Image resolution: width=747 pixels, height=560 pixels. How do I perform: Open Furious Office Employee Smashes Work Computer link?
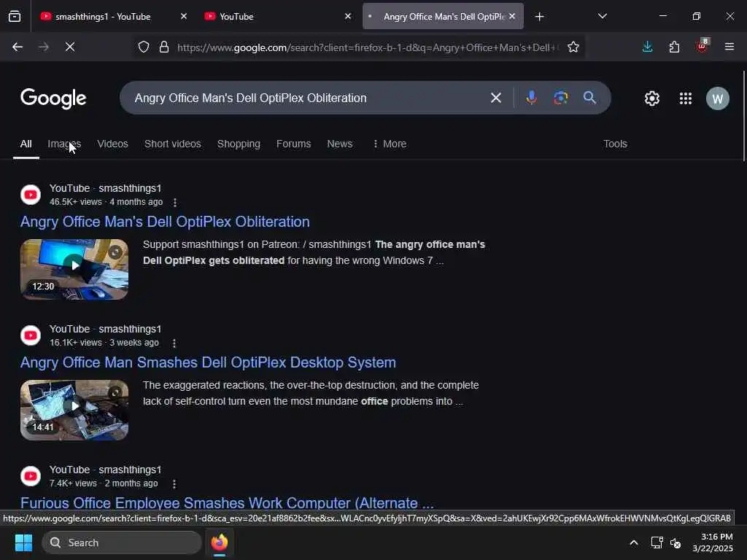coord(228,503)
